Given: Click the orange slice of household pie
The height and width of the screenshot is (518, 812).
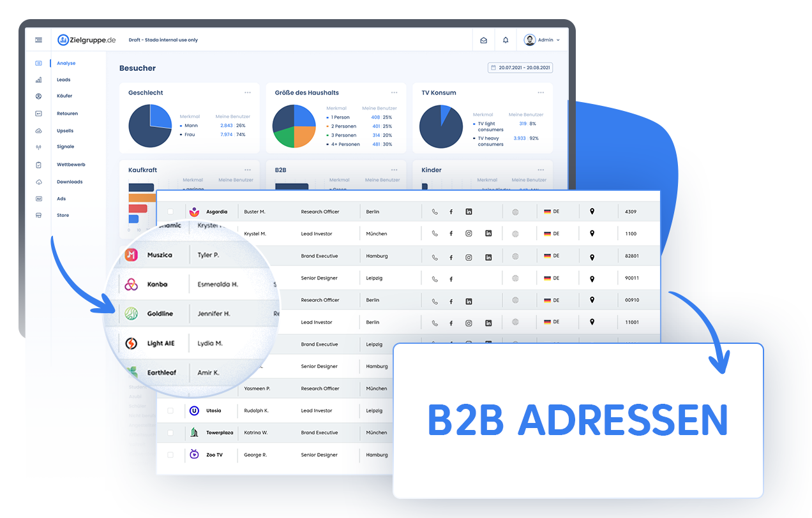Looking at the screenshot, I should [x=304, y=136].
